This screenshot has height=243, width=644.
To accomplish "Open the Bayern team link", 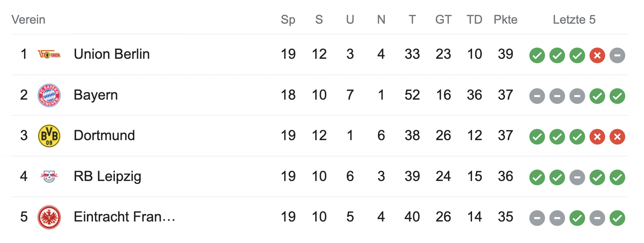I will (95, 95).
